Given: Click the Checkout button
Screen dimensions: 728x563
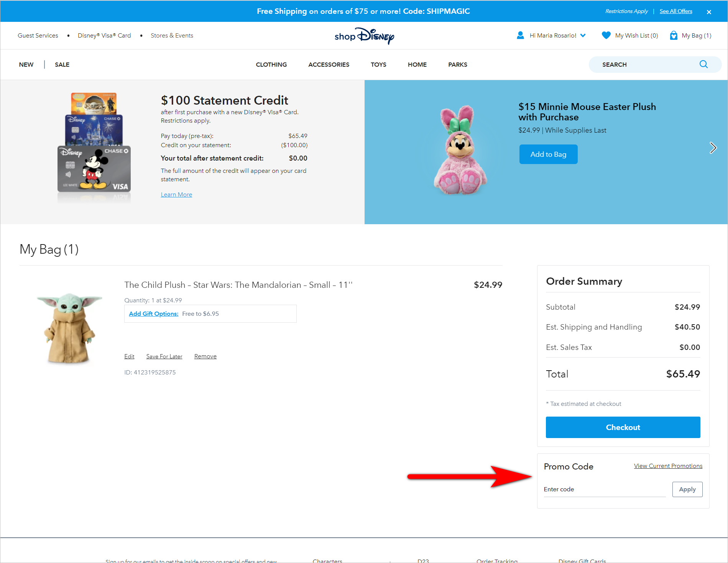Looking at the screenshot, I should pyautogui.click(x=623, y=427).
